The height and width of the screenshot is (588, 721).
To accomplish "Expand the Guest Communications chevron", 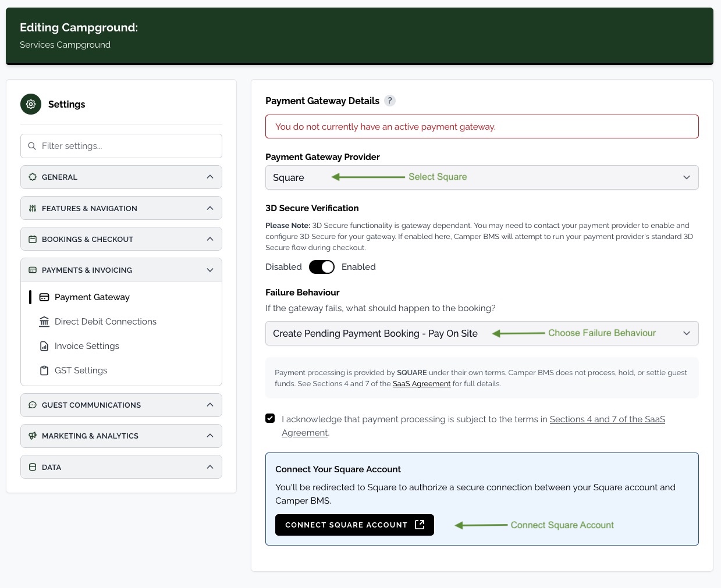I will (x=210, y=405).
